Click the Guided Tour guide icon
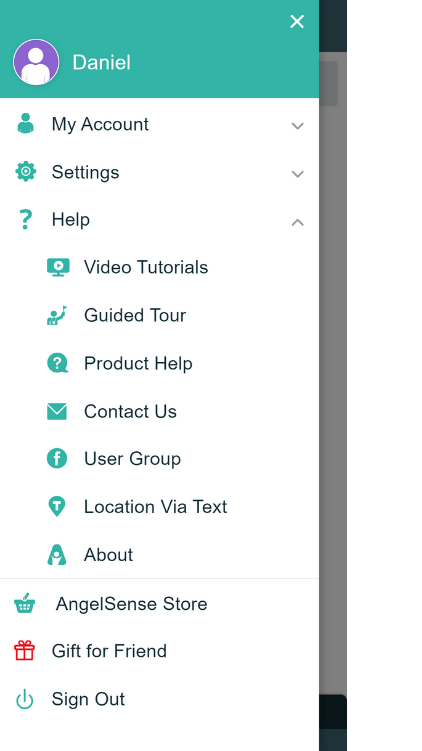422x751 pixels. point(57,316)
